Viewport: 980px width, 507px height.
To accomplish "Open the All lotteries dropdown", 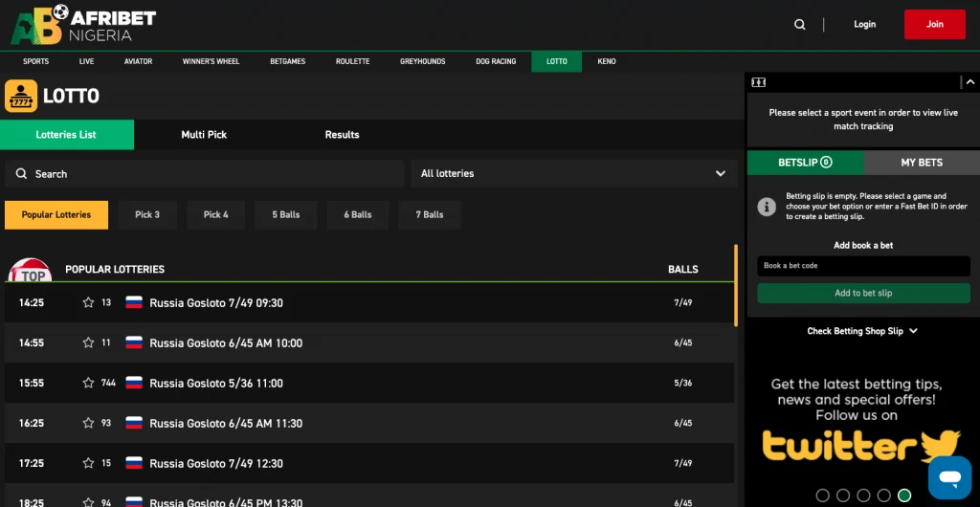I will click(574, 173).
